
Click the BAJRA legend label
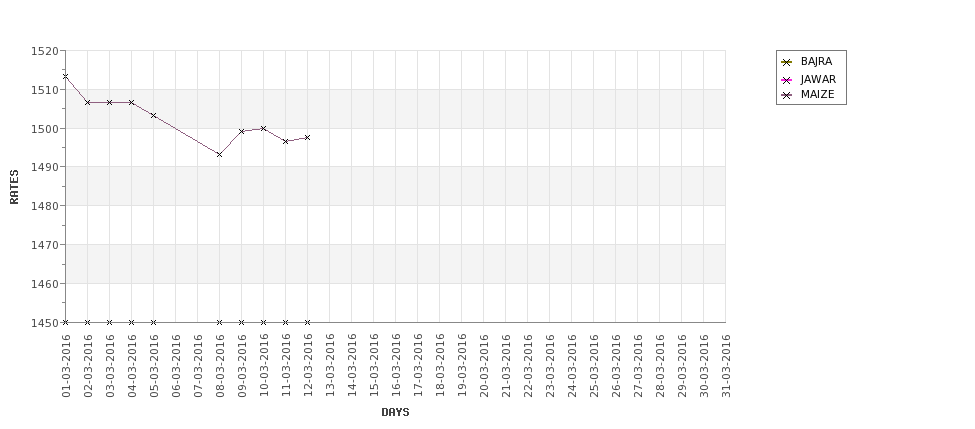click(816, 62)
